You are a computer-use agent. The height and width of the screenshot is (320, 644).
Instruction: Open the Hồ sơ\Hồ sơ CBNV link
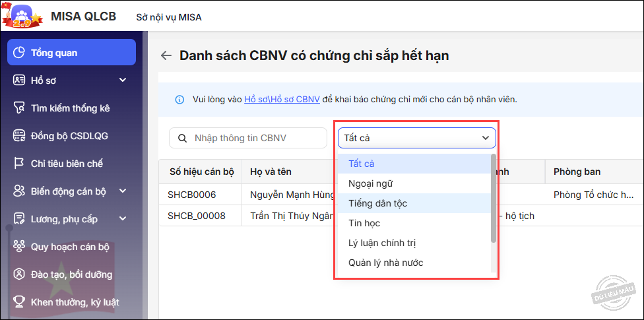pos(282,100)
